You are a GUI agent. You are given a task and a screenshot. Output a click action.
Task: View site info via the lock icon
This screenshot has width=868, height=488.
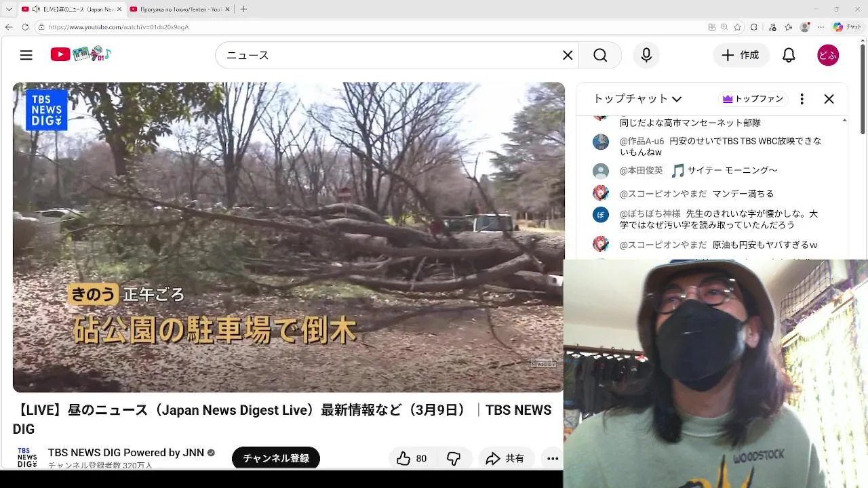point(41,27)
